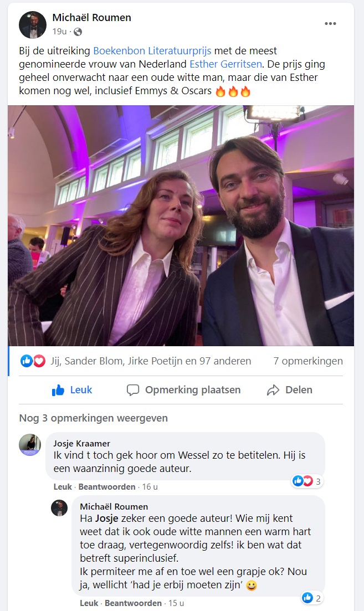Reply to Josje Kraamer's comment via Beantwoorden

pyautogui.click(x=107, y=487)
